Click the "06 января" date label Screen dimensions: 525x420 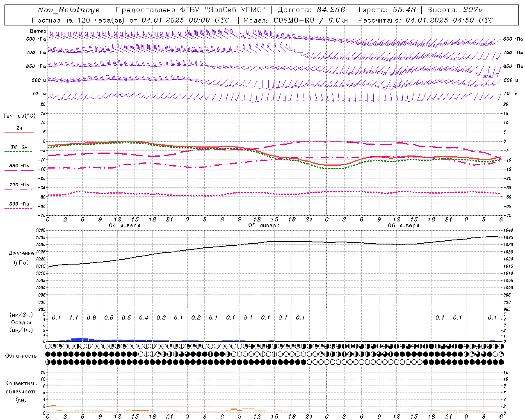(404, 226)
